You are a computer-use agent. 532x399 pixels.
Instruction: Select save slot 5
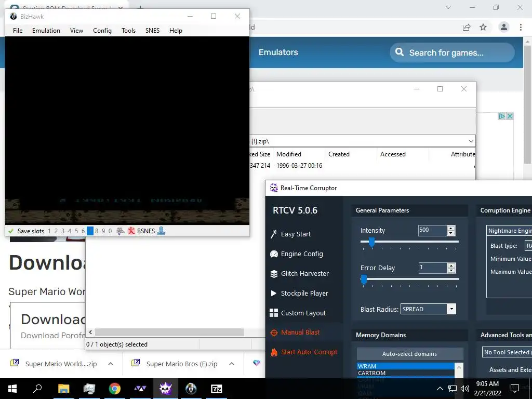click(76, 231)
